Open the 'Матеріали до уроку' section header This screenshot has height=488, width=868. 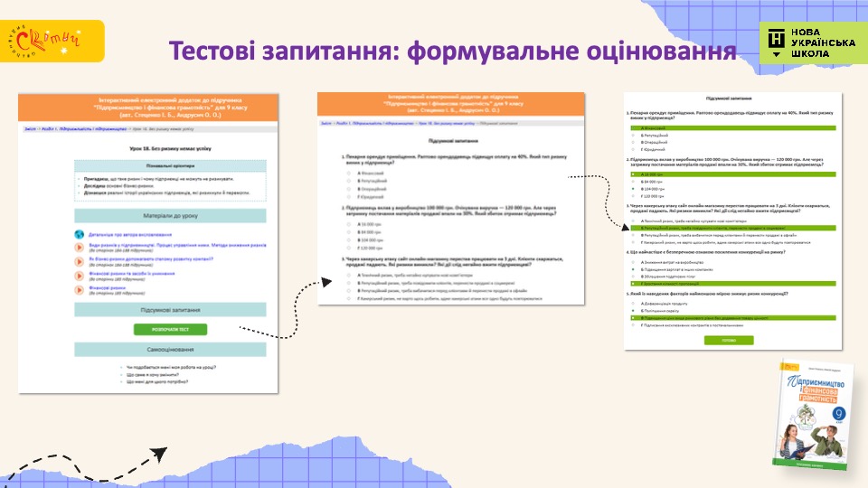[x=170, y=216]
